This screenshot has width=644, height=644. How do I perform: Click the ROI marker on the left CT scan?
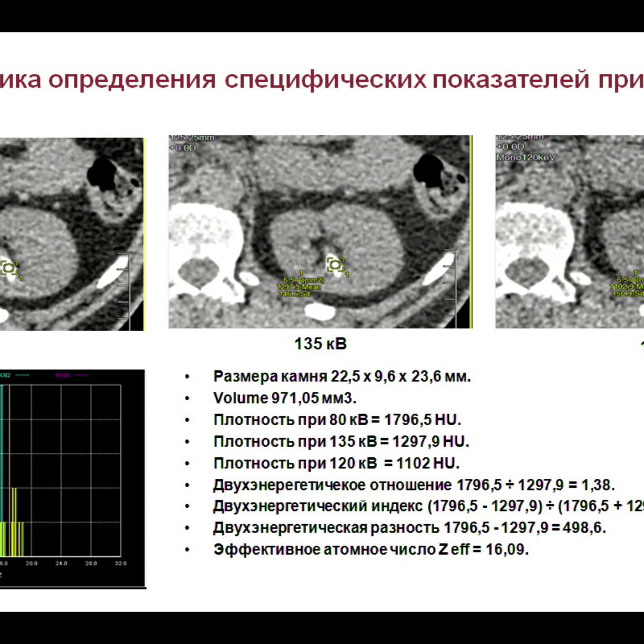click(x=8, y=268)
